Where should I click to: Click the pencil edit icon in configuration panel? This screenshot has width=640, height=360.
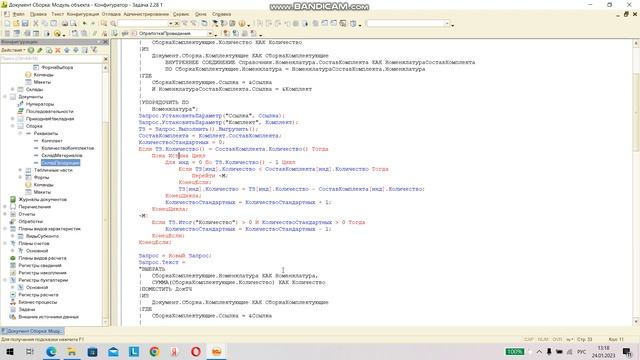[x=40, y=50]
